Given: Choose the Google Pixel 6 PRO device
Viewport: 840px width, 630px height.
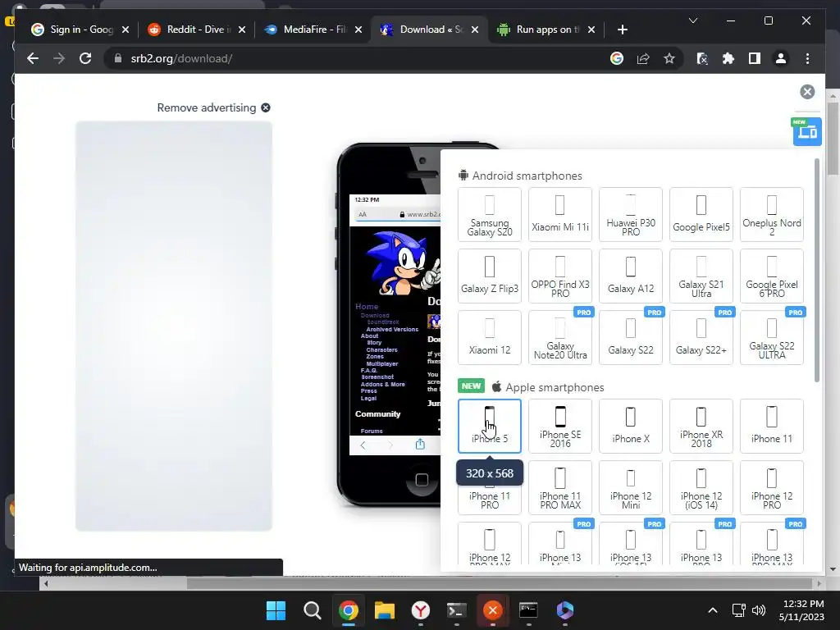Looking at the screenshot, I should 772,276.
